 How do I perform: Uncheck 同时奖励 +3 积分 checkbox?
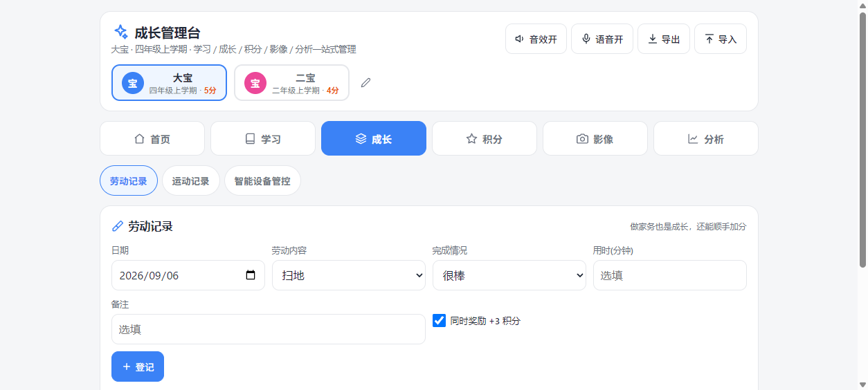[439, 321]
